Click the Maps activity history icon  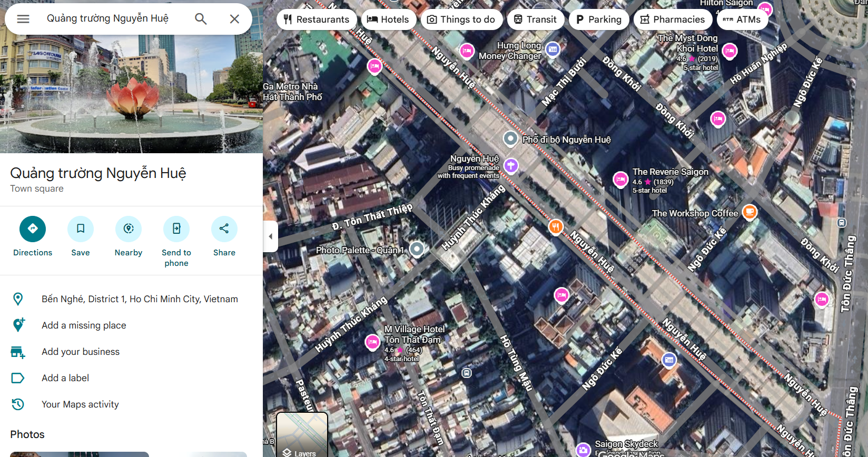pyautogui.click(x=18, y=404)
